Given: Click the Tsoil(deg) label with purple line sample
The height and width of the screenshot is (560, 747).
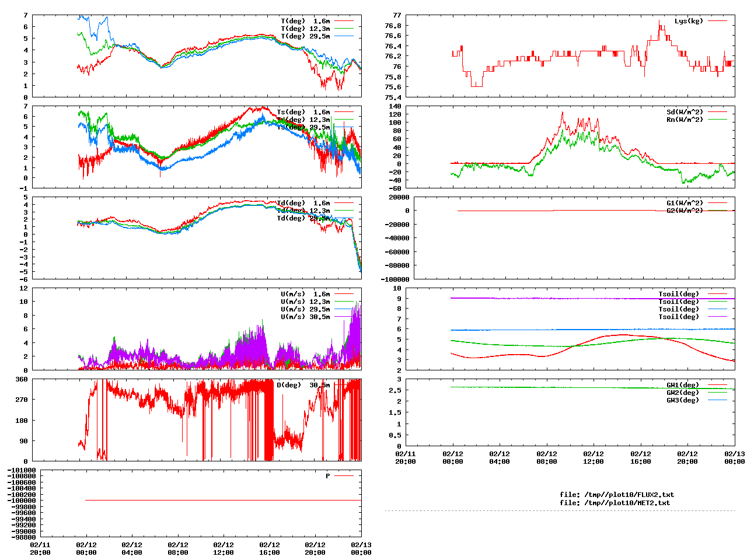Looking at the screenshot, I should pos(679,317).
